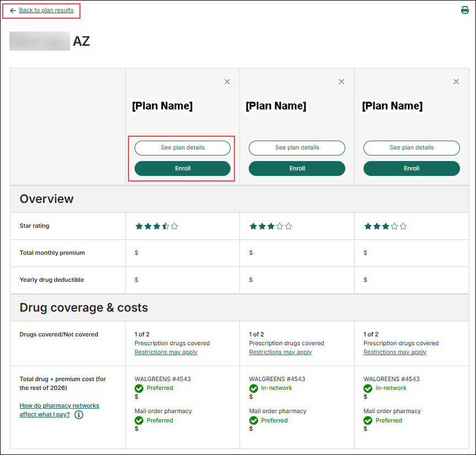Select the 'Drugs covered/Not covered' row label
Image resolution: width=476 pixels, height=455 pixels.
[59, 335]
